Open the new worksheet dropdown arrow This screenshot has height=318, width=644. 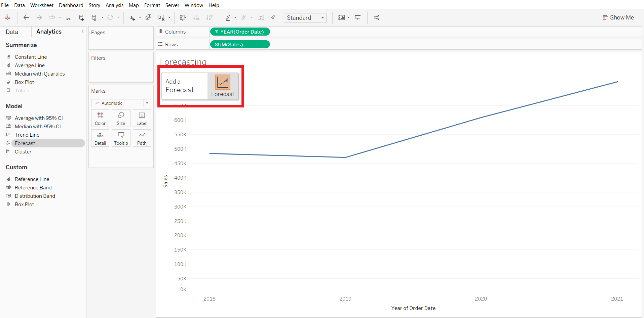pyautogui.click(x=140, y=18)
